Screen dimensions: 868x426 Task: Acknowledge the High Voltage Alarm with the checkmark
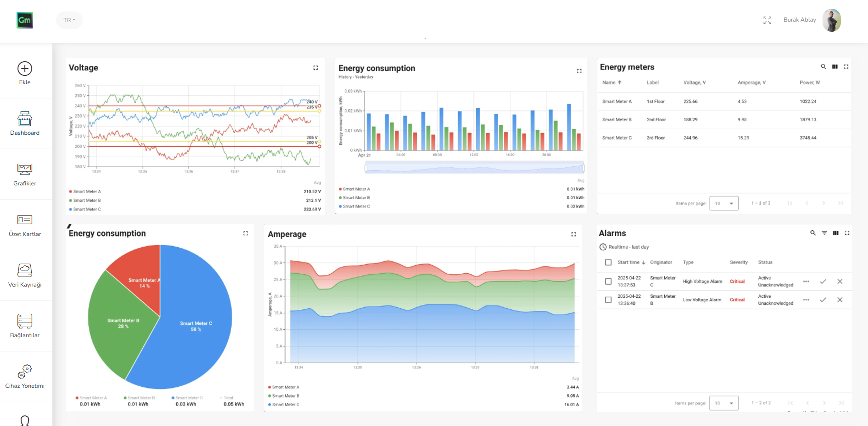coord(823,281)
